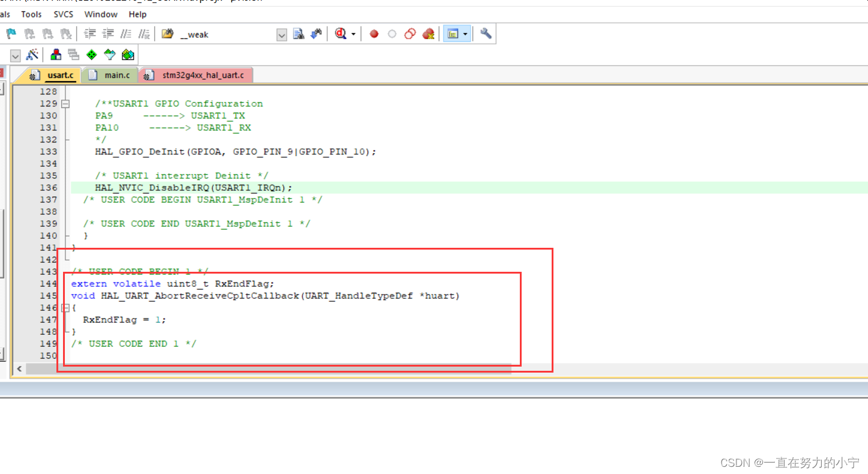Go to the previous bookmark
Image resolution: width=868 pixels, height=474 pixels.
click(29, 34)
